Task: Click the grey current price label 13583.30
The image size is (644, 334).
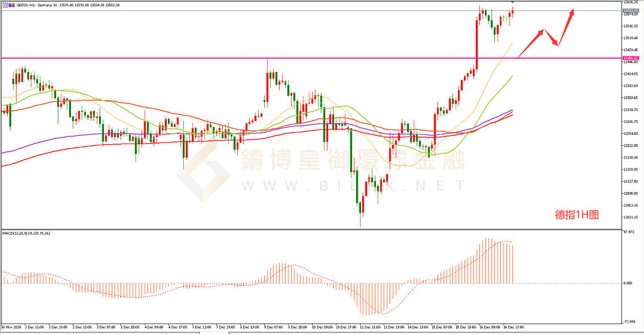Action: pos(630,10)
